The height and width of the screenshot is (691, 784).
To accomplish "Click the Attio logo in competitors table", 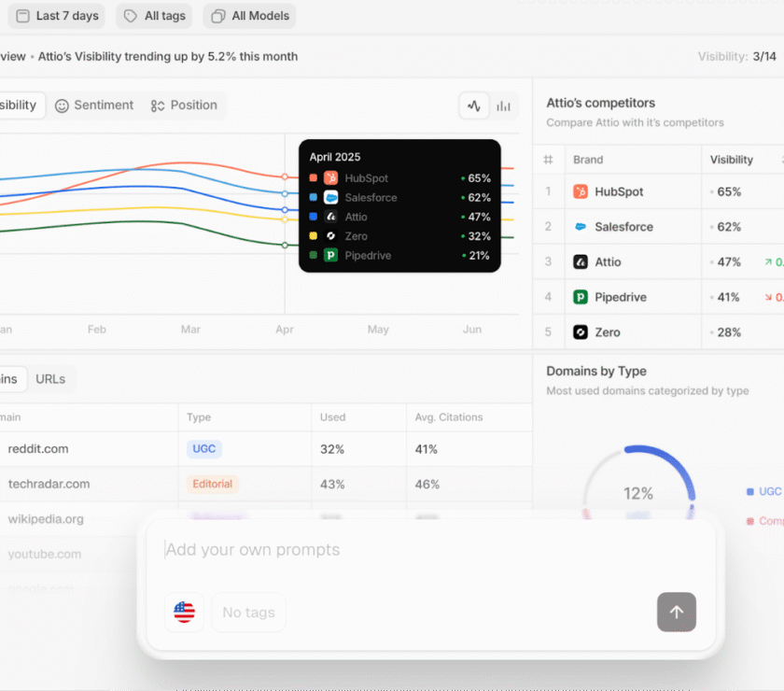I will 581,262.
